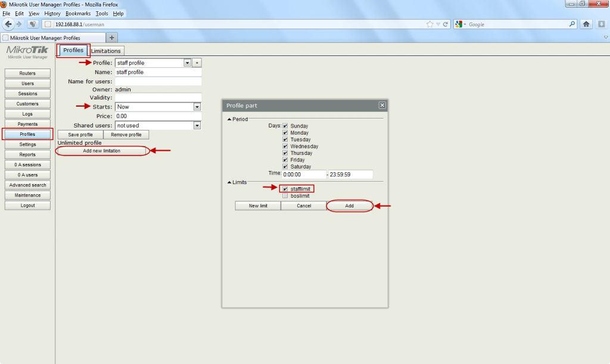
Task: Select the Mikrotik User Manager browser tab
Action: click(53, 38)
